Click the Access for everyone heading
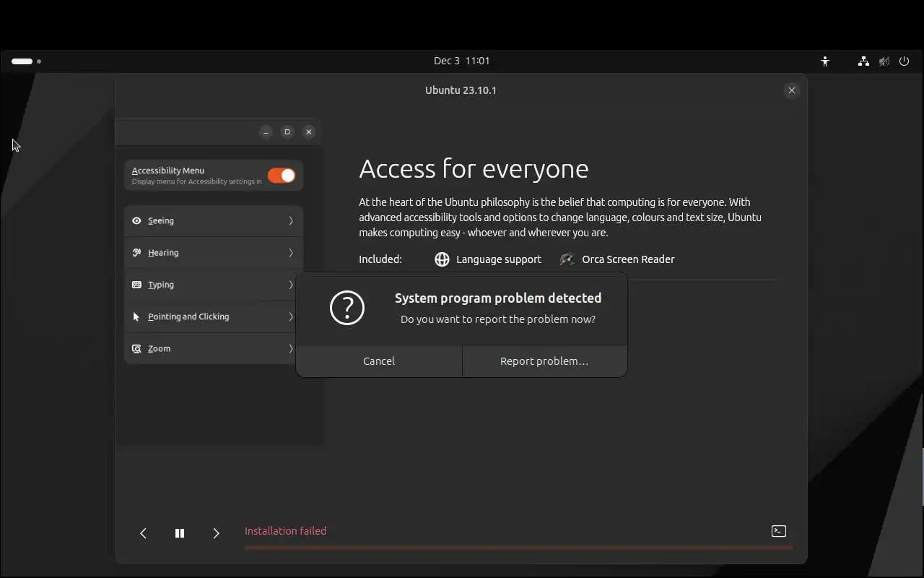Viewport: 924px width, 578px height. click(474, 168)
